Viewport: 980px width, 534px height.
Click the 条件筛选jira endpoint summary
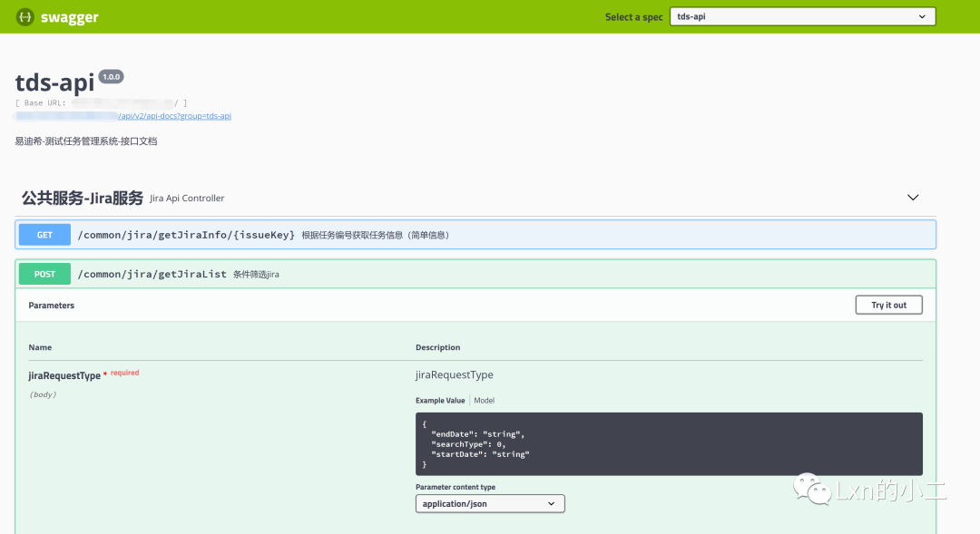coord(256,274)
